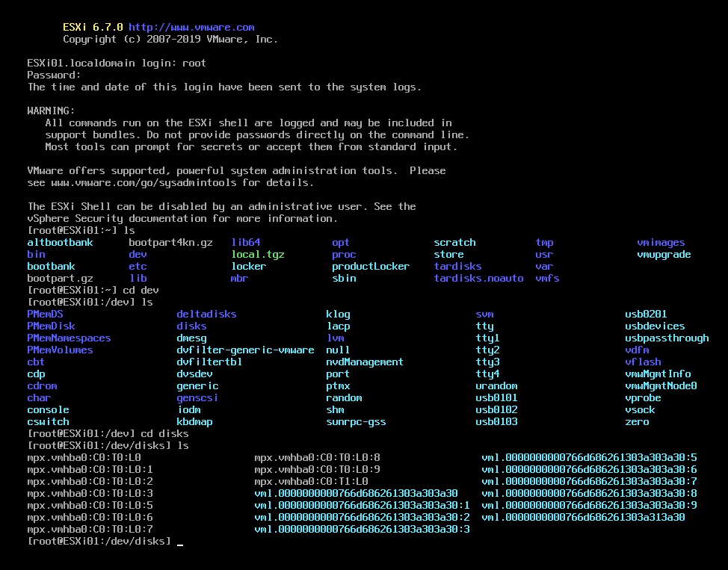Image resolution: width=728 pixels, height=570 pixels.
Task: Select the 'kbdmap' entry
Action: click(194, 422)
